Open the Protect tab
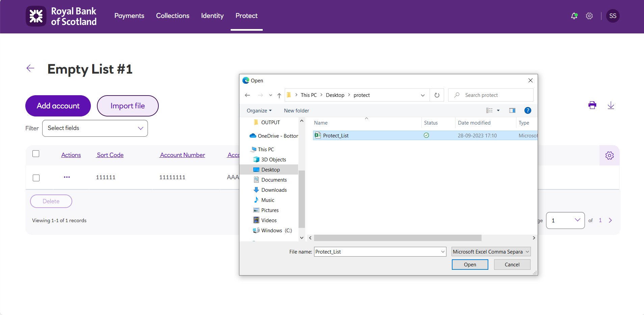 247,16
